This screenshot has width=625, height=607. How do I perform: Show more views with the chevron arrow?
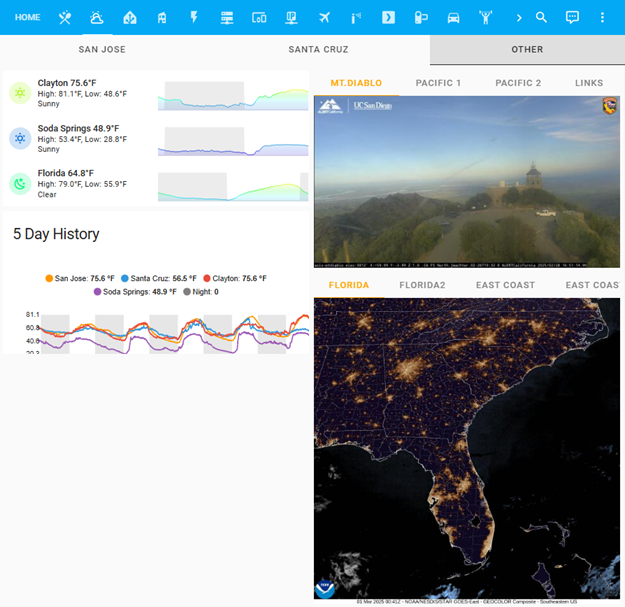click(x=519, y=18)
